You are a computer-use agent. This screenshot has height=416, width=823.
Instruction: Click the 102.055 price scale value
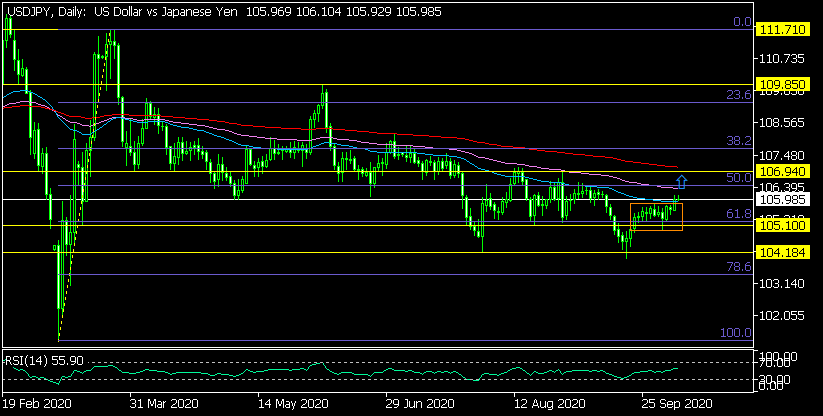click(x=783, y=316)
